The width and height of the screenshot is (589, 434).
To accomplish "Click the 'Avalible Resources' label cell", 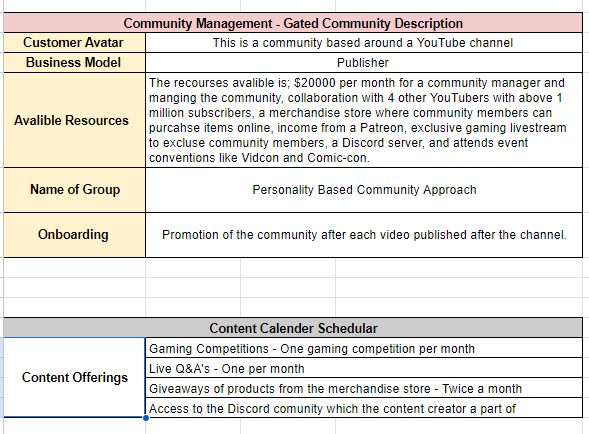I will coord(74,120).
